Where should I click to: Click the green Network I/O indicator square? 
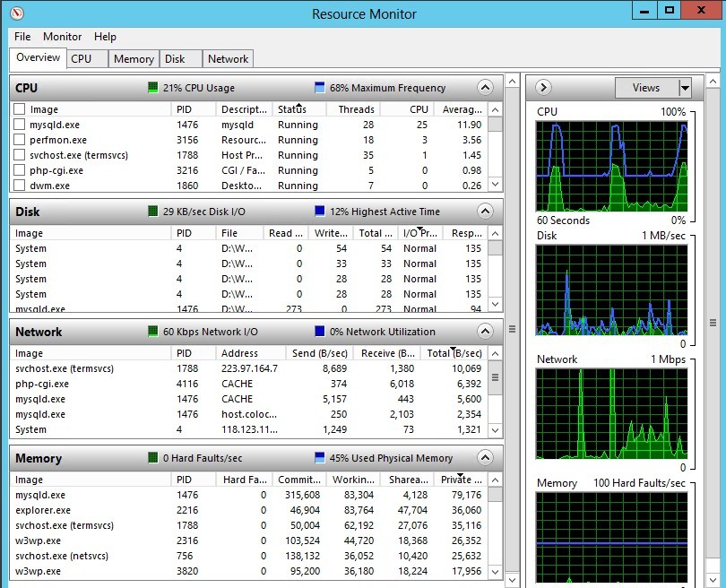[152, 331]
